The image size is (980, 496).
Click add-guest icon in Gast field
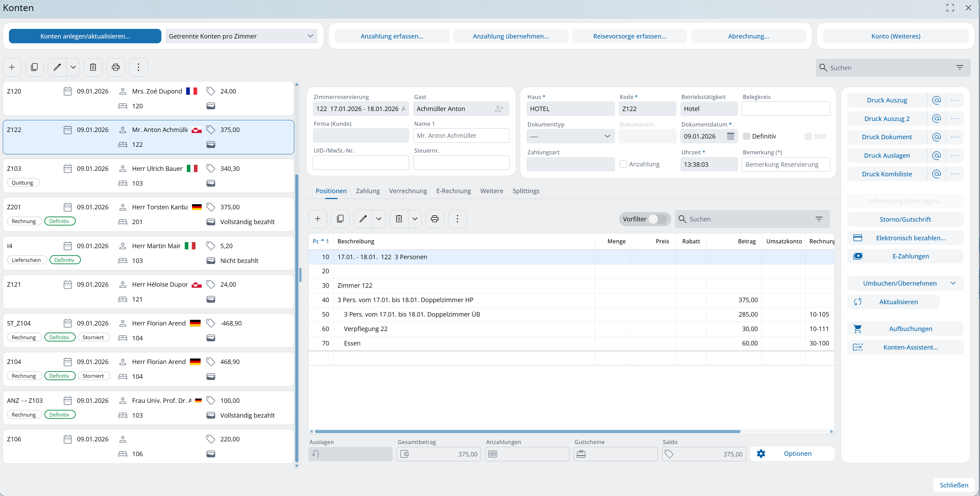pos(499,109)
